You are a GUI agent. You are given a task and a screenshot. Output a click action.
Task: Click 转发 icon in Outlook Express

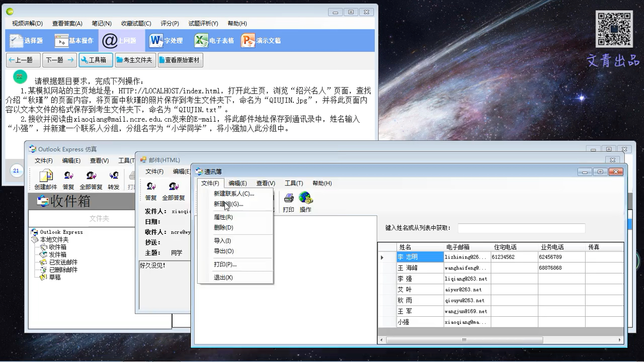(x=114, y=180)
